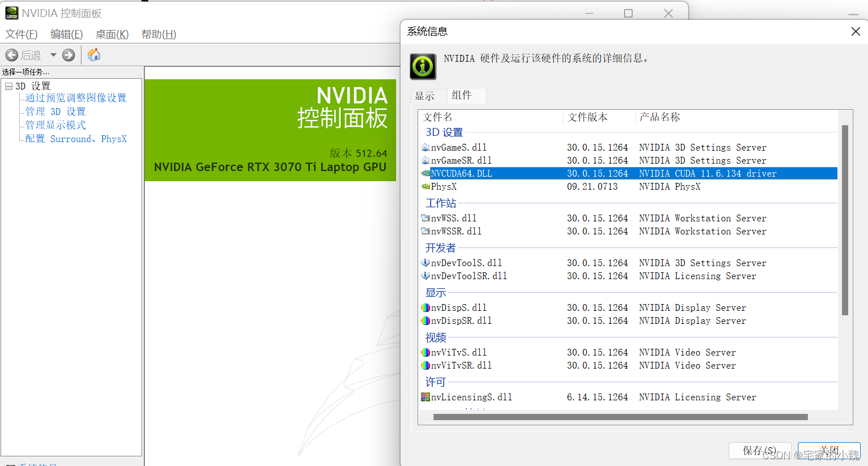Click the 保存(S) button
Image resolution: width=868 pixels, height=466 pixels.
pos(760,451)
